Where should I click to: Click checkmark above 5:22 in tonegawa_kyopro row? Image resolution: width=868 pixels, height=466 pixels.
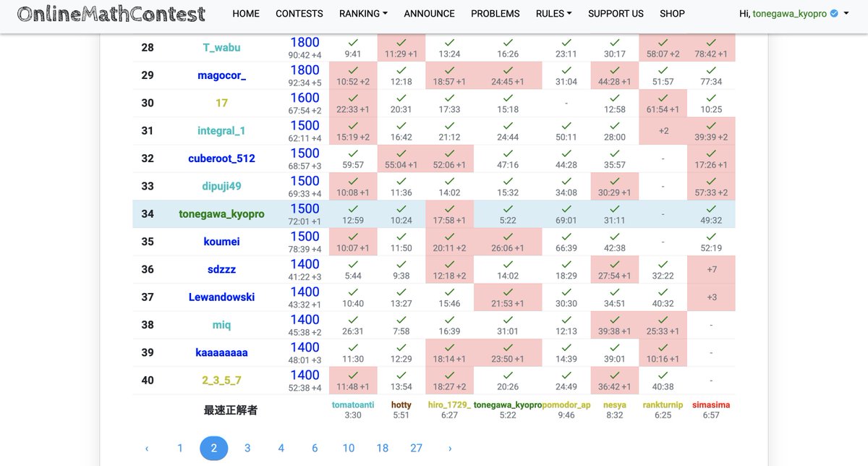pyautogui.click(x=508, y=209)
